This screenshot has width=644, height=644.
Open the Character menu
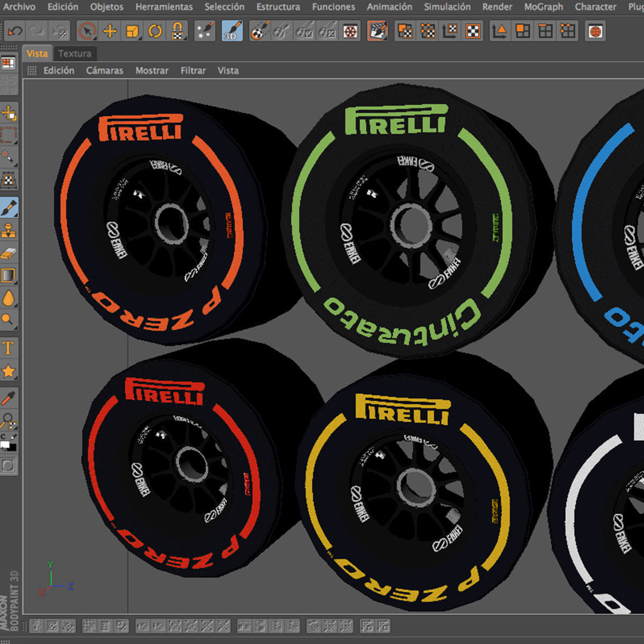596,7
